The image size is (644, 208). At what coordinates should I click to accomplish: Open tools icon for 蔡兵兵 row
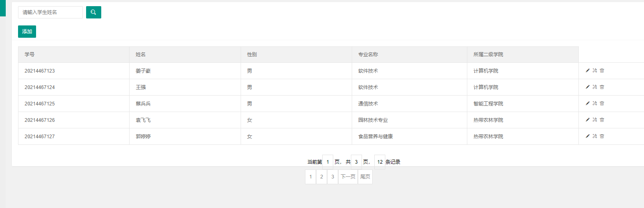(x=594, y=103)
